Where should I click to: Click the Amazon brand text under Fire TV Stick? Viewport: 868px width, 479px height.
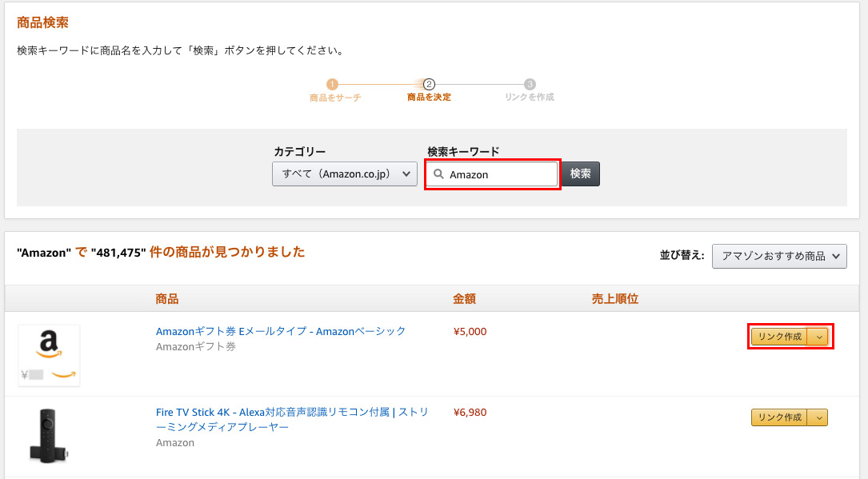point(175,443)
